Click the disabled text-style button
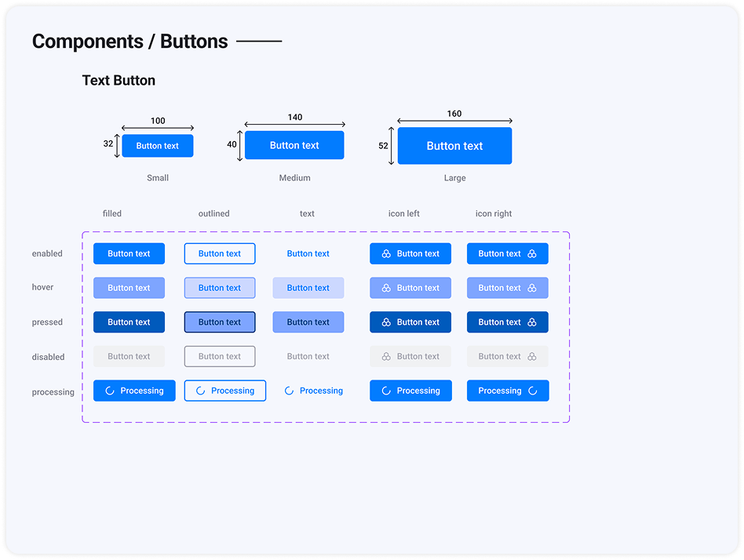Viewport: 744px width, 560px height. coord(308,356)
